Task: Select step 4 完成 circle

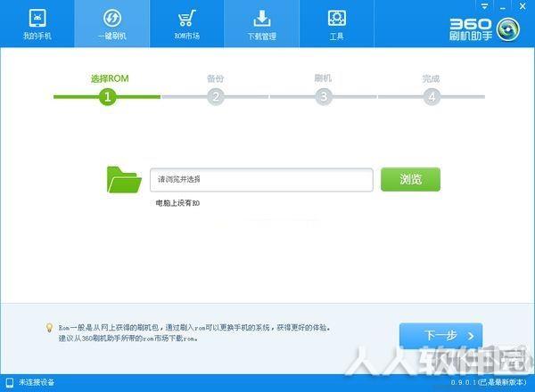Action: point(432,97)
